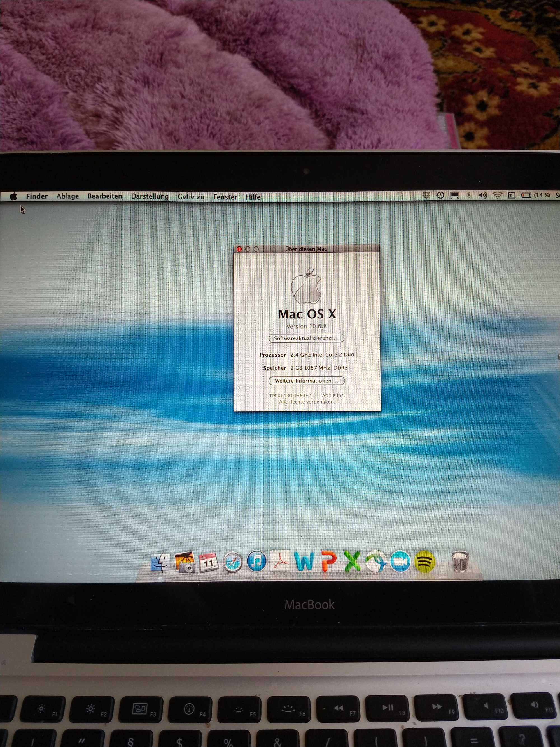Image resolution: width=560 pixels, height=747 pixels.
Task: Click the battery status icon
Action: coord(526,195)
